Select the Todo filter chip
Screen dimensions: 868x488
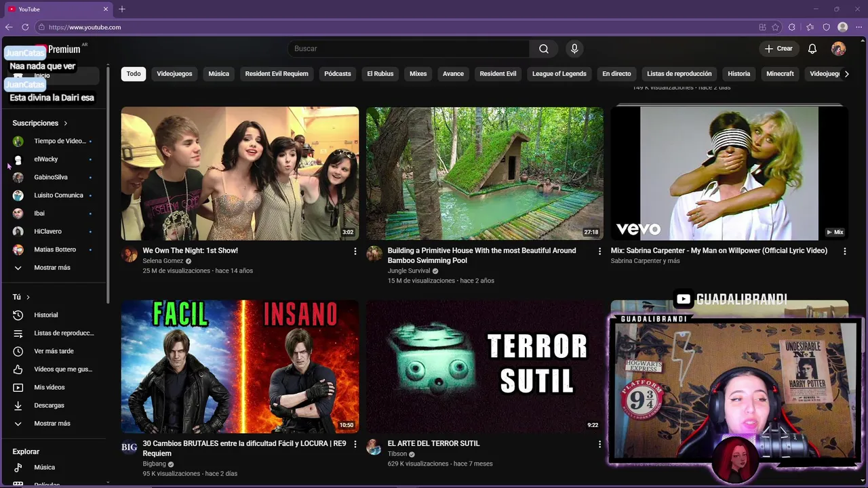134,74
